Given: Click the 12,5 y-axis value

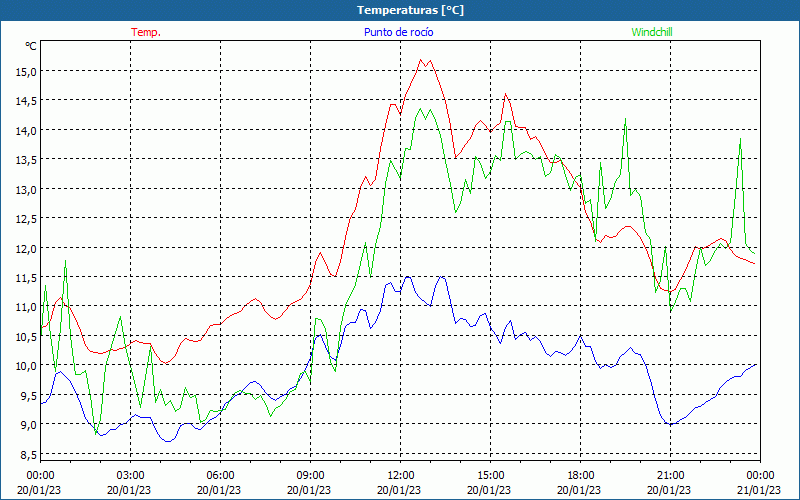Looking at the screenshot, I should [x=27, y=219].
